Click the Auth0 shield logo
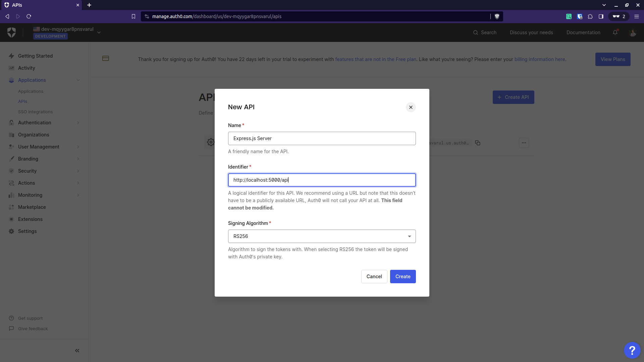 pos(12,32)
